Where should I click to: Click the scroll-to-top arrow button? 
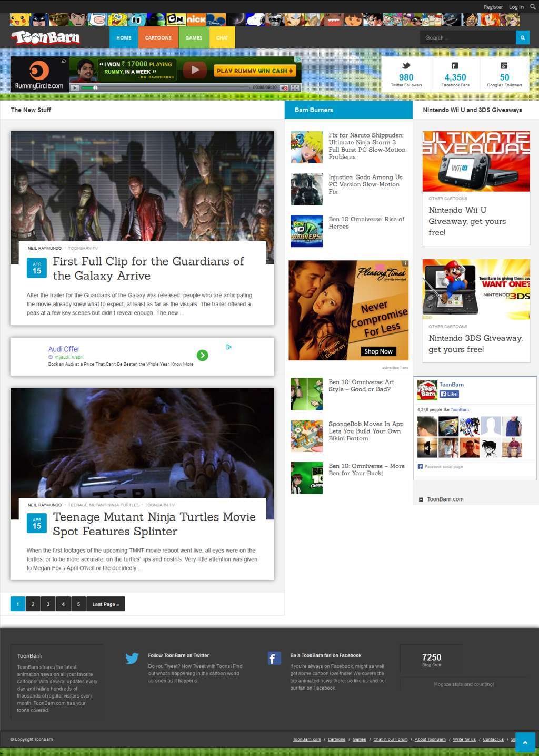[x=525, y=742]
